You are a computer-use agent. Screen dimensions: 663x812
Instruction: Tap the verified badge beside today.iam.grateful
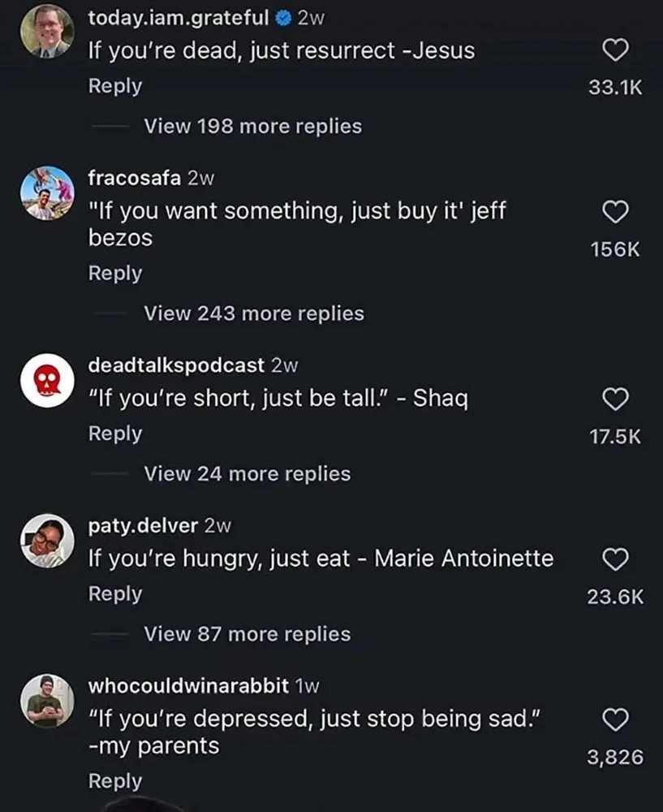coord(283,17)
